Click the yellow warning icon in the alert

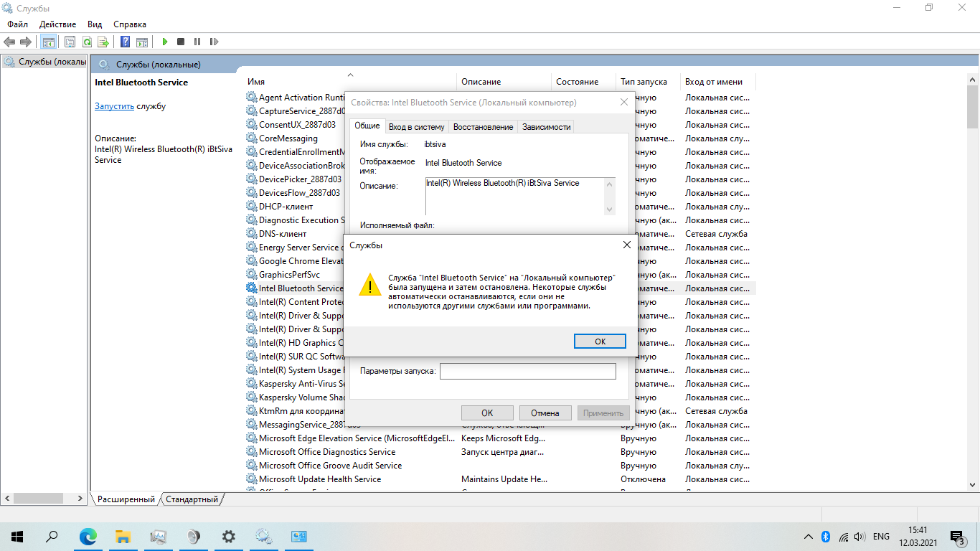[x=370, y=284]
